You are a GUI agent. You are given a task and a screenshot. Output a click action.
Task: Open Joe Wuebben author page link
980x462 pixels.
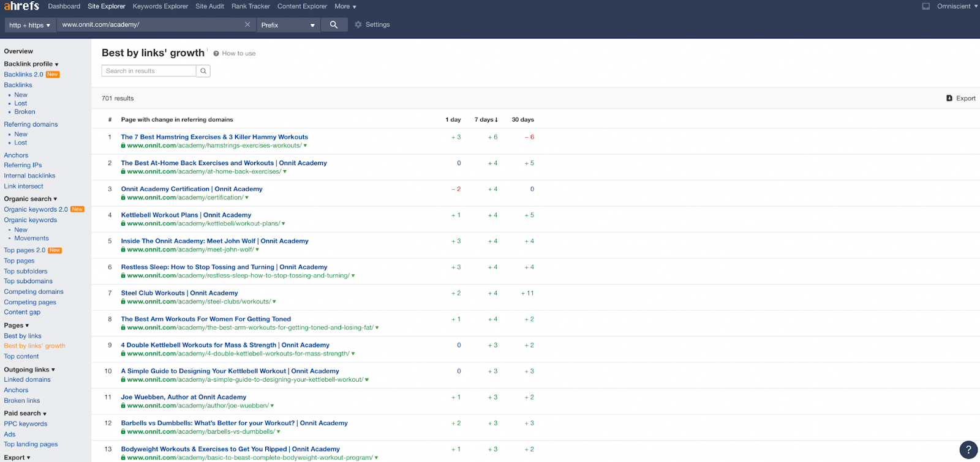(x=184, y=397)
